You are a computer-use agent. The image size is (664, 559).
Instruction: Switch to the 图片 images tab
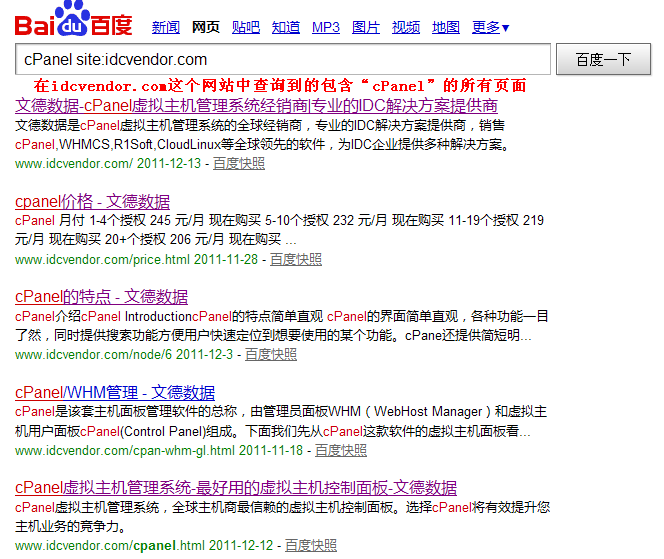click(366, 28)
